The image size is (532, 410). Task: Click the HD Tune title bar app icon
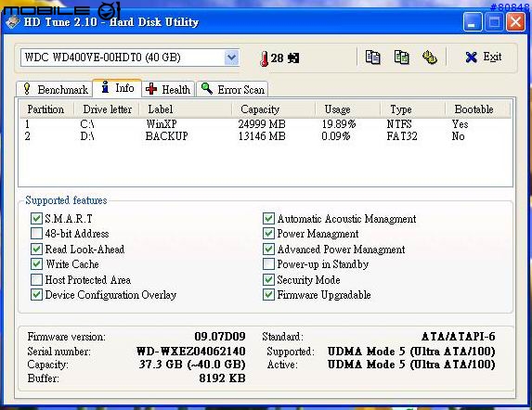coord(13,21)
